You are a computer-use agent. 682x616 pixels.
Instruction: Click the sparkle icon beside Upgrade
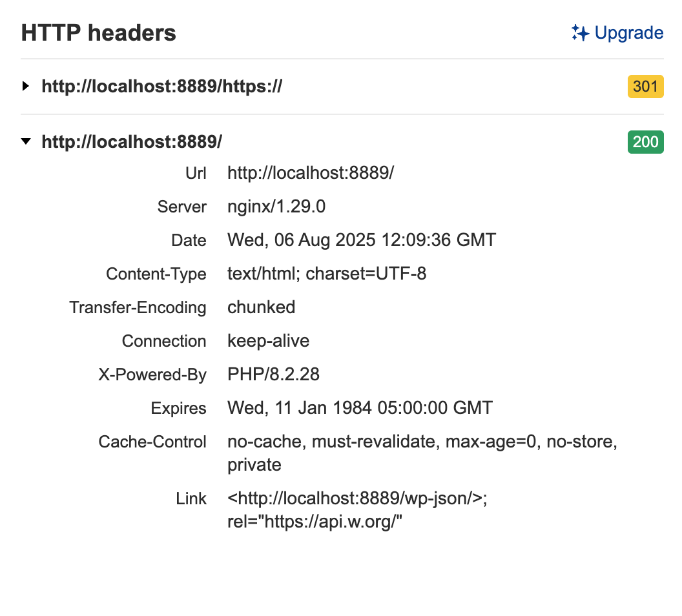580,33
